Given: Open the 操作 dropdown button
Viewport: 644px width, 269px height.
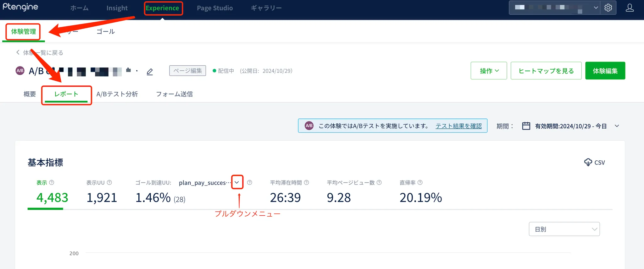Looking at the screenshot, I should (489, 71).
